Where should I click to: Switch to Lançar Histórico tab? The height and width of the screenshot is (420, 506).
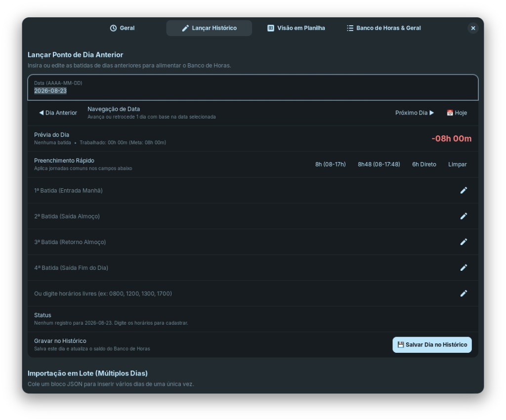tap(209, 28)
